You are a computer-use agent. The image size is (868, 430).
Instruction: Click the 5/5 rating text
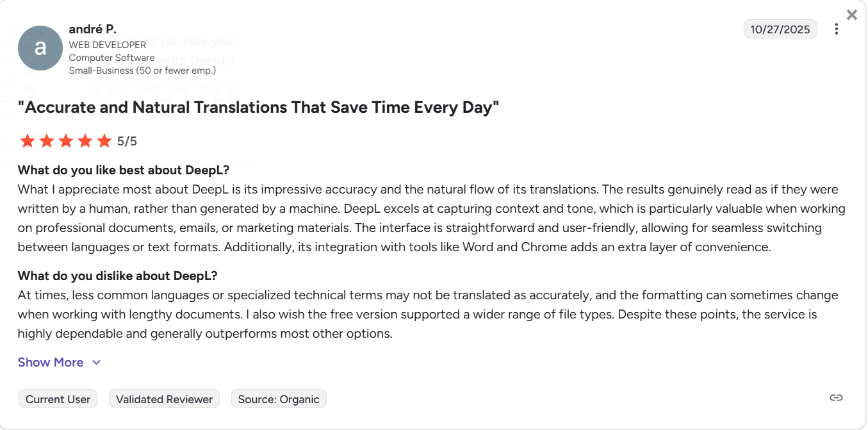tap(126, 140)
